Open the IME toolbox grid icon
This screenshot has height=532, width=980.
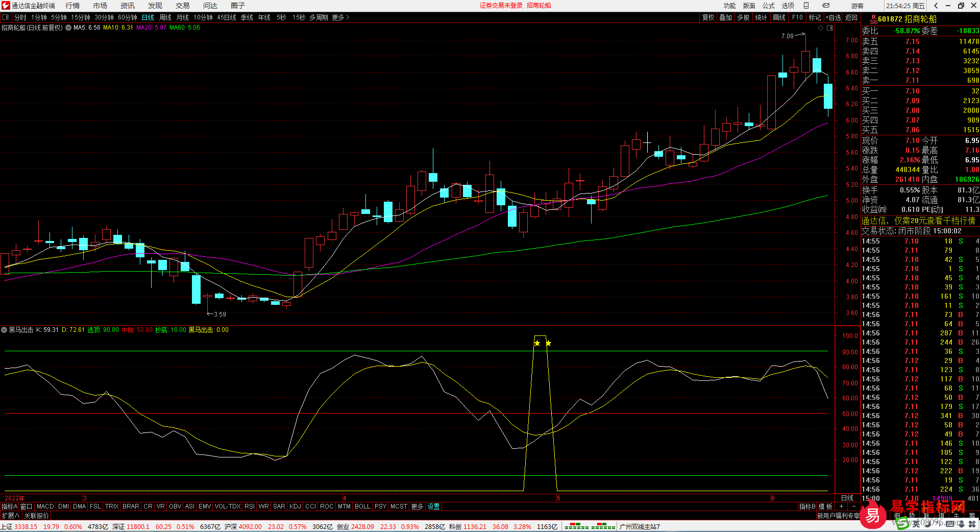point(972,524)
